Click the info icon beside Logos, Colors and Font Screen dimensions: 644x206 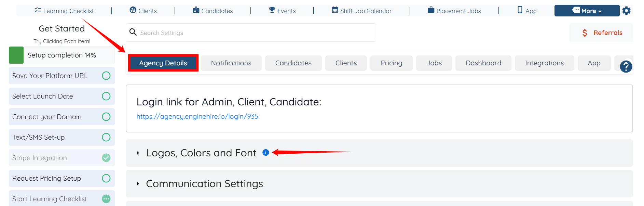click(266, 153)
